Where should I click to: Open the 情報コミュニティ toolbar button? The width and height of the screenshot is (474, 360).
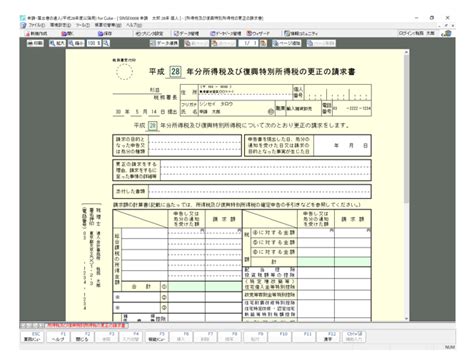301,33
